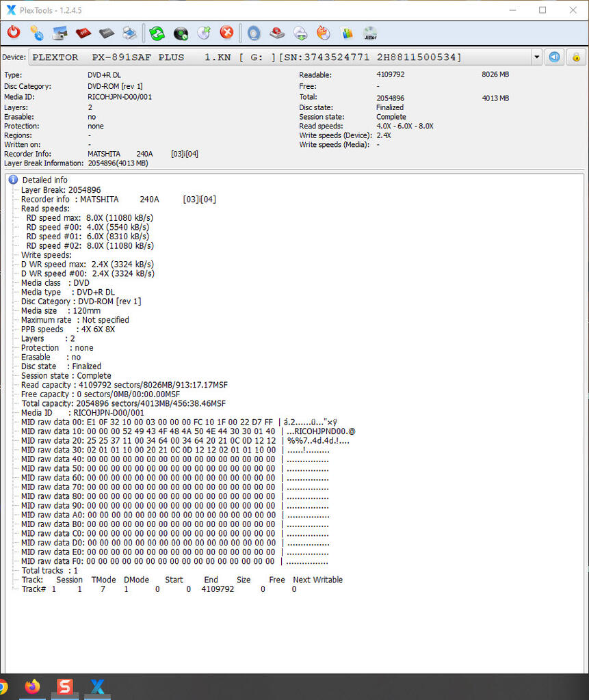Open Firefox from the taskbar

click(32, 686)
